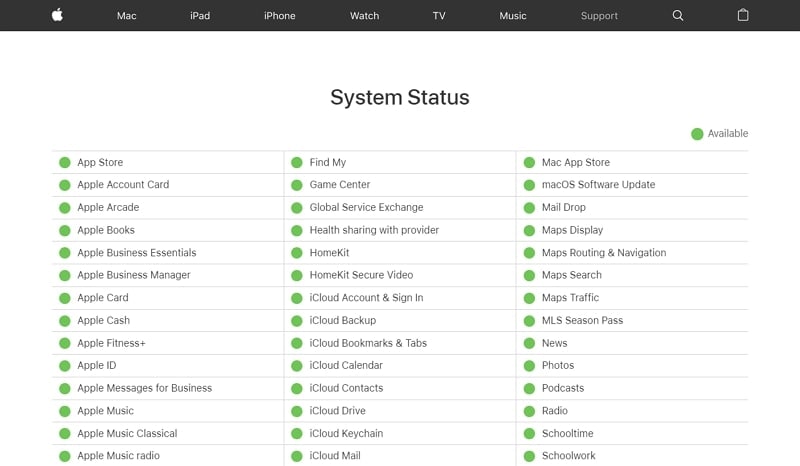
Task: Click green status dot beside Mac App Store
Action: pos(529,162)
